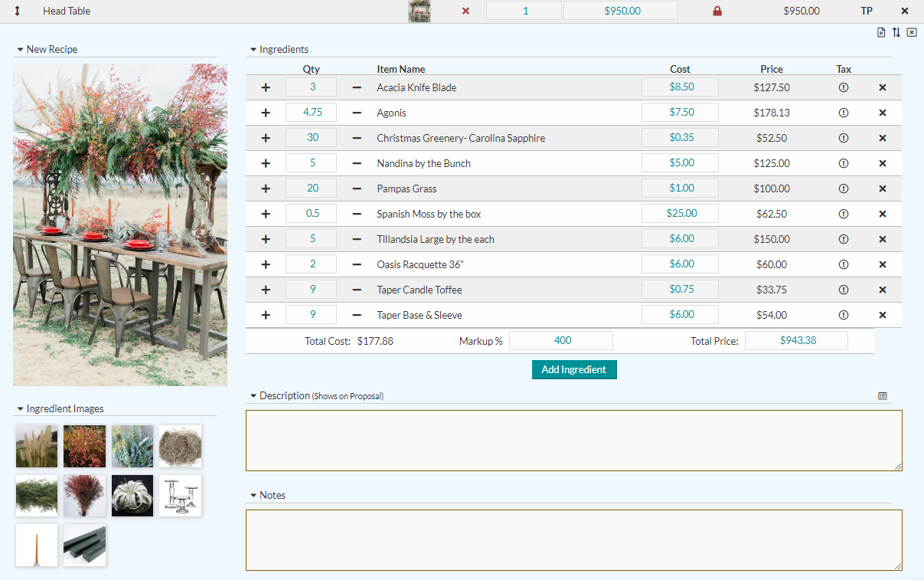Click the Add Ingredient button

(574, 369)
